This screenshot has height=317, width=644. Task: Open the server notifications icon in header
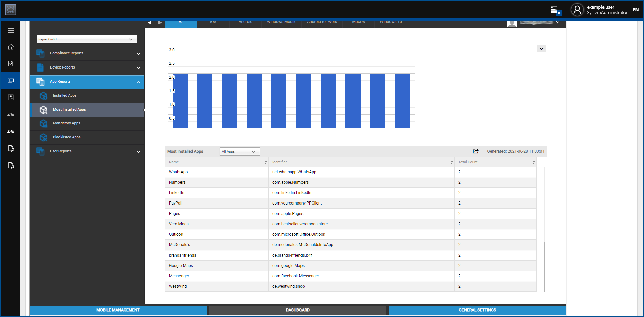coord(555,10)
